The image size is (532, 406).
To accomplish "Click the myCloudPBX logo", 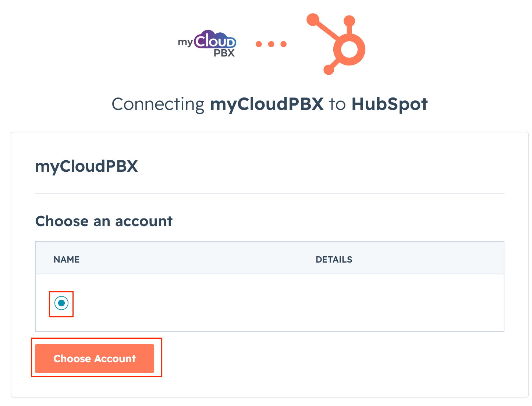I will click(207, 44).
